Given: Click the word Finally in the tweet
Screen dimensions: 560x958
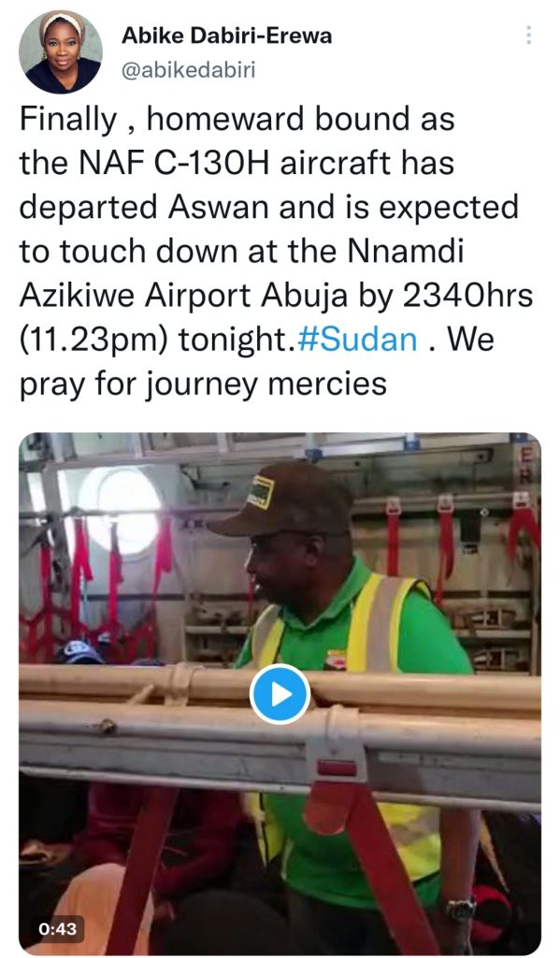Looking at the screenshot, I should pos(68,119).
